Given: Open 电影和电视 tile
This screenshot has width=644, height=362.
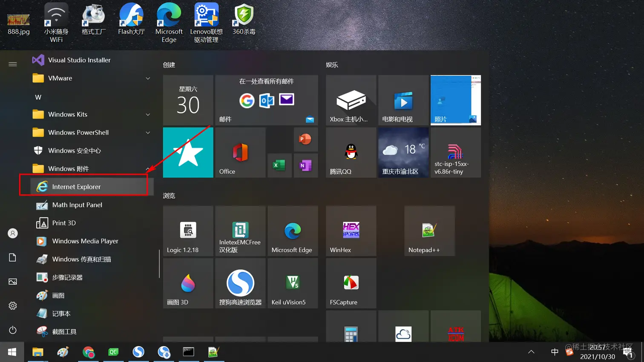Looking at the screenshot, I should (403, 100).
